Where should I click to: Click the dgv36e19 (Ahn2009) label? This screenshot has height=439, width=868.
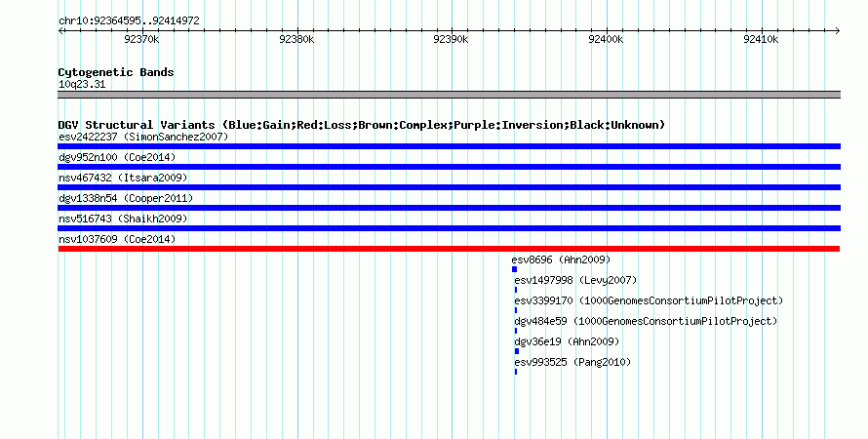pos(567,341)
